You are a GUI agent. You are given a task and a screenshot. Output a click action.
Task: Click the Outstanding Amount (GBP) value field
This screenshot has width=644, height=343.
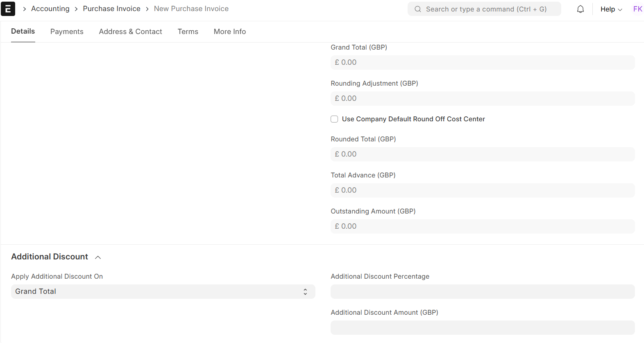482,226
